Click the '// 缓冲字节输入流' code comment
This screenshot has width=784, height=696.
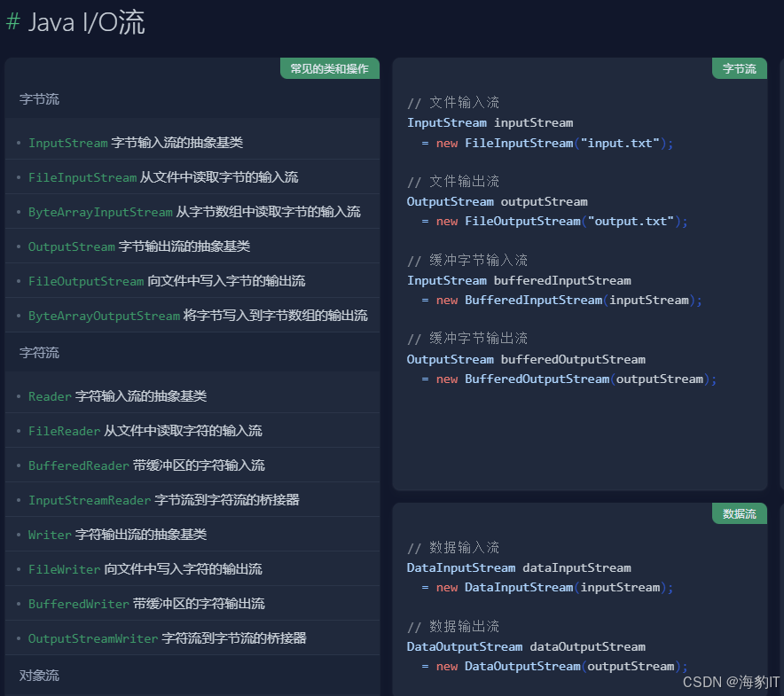[467, 260]
